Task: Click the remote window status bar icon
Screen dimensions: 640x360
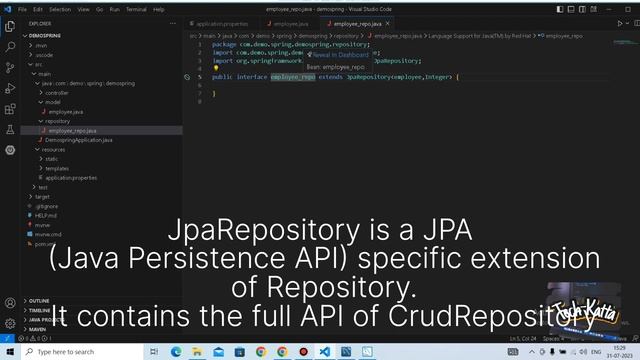Action: [7, 338]
